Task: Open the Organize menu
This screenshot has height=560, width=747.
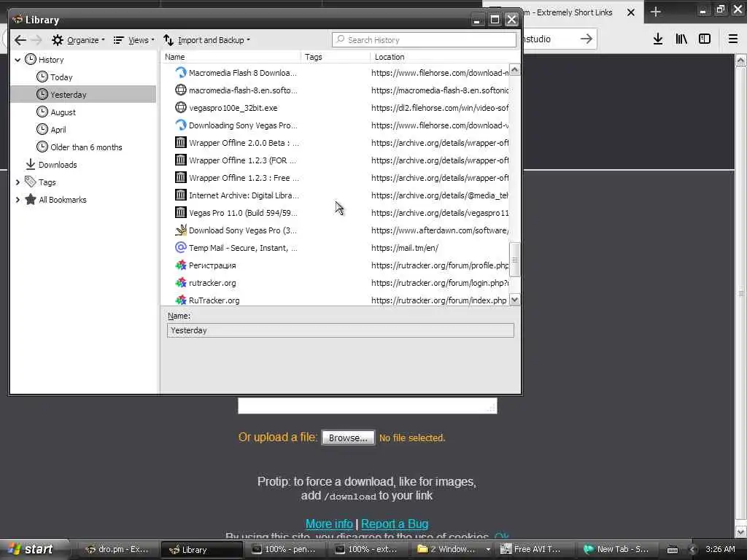Action: [78, 40]
